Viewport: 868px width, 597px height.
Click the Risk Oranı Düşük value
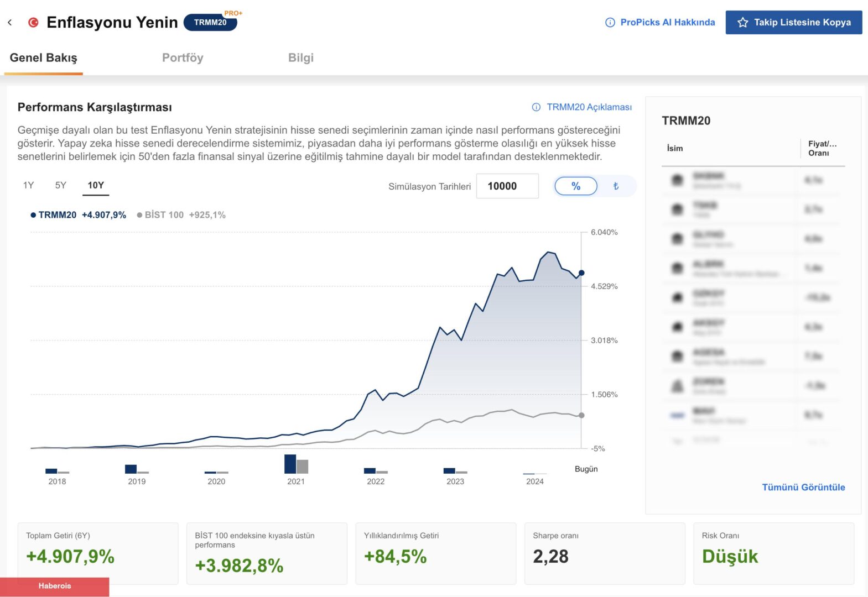point(730,557)
